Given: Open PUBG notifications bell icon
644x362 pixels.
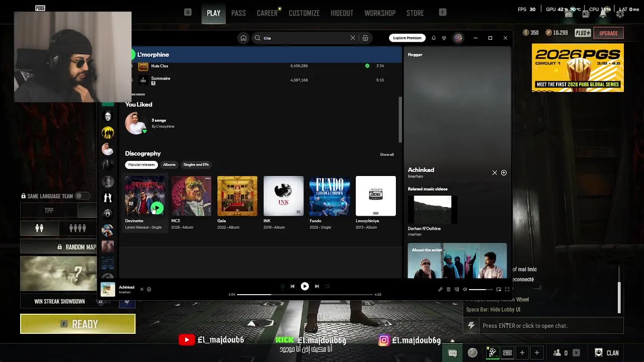Looking at the screenshot, I should 603,15.
